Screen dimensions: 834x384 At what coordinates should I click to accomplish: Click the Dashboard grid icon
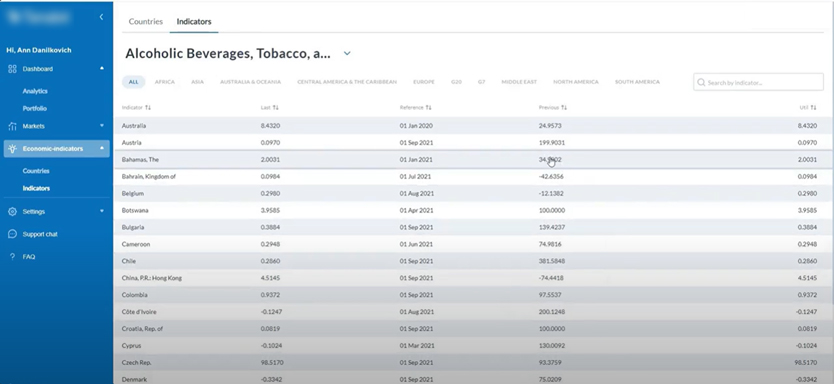[12, 69]
